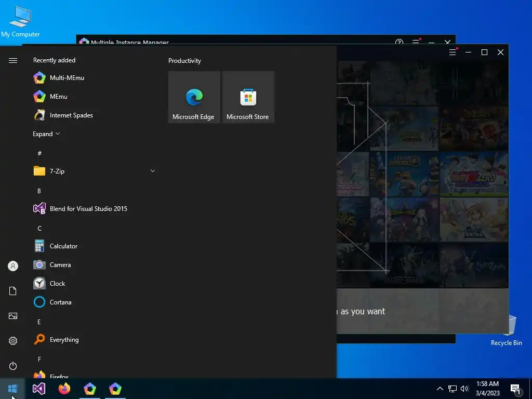
Task: Open network status tray icon
Action: pyautogui.click(x=453, y=389)
